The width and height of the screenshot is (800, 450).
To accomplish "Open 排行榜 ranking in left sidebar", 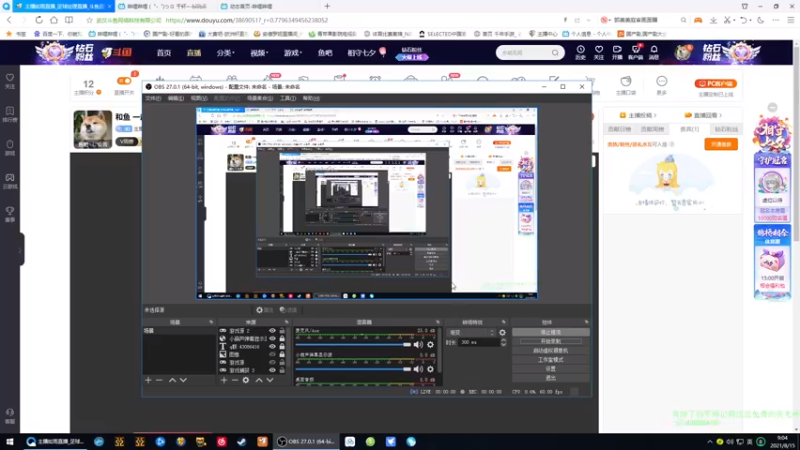I will pyautogui.click(x=10, y=114).
